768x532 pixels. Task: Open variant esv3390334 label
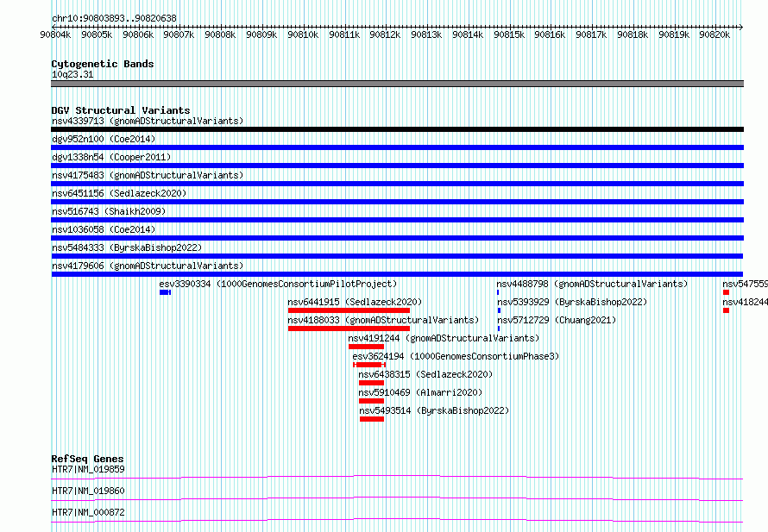tap(278, 284)
